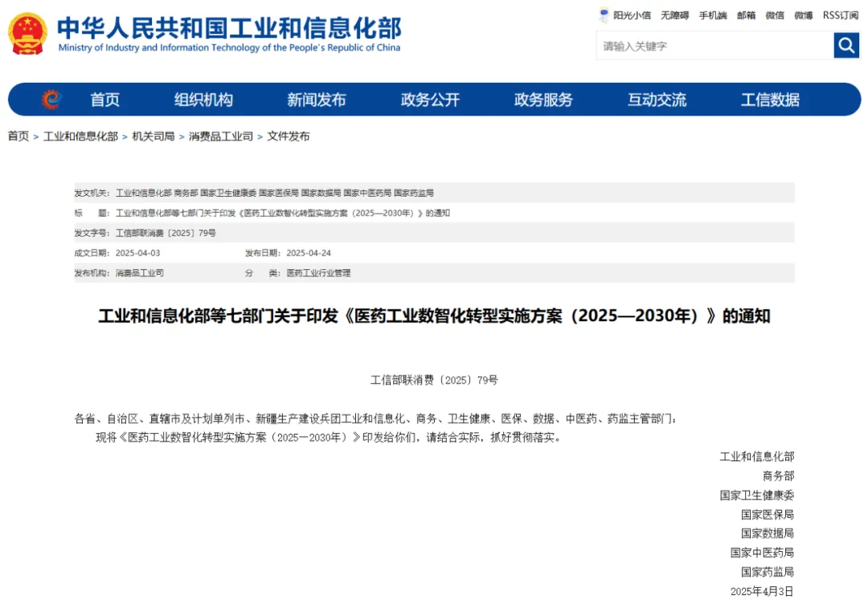Click the salutation line beginning 各省、自治区
This screenshot has width=868, height=604.
point(376,418)
